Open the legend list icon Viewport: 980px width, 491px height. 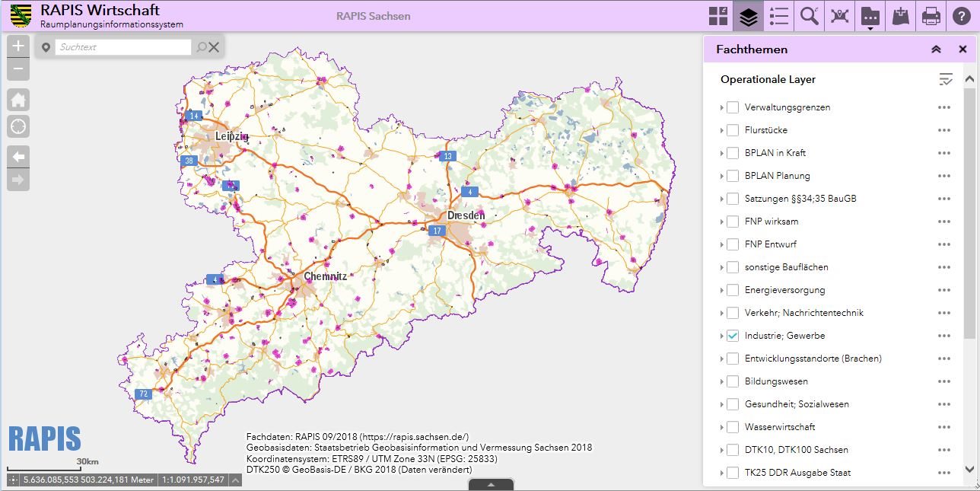[779, 16]
